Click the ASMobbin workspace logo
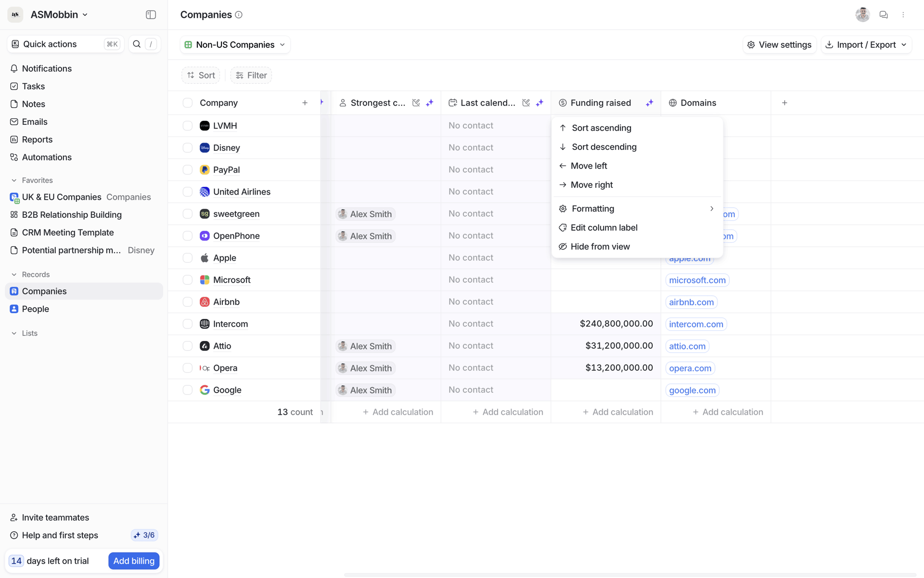This screenshot has height=578, width=924. tap(15, 15)
